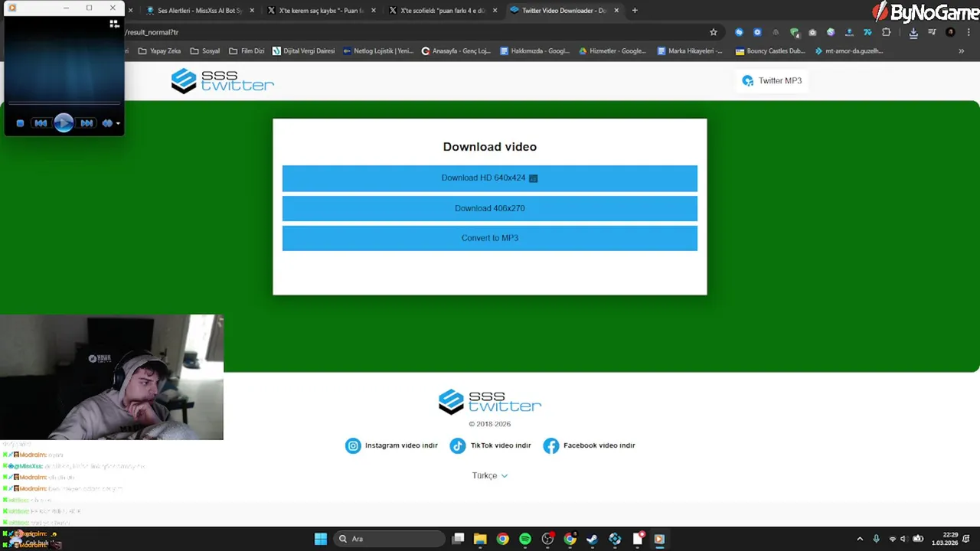Bookmark this page with star icon
Image resolution: width=980 pixels, height=551 pixels.
point(714,32)
